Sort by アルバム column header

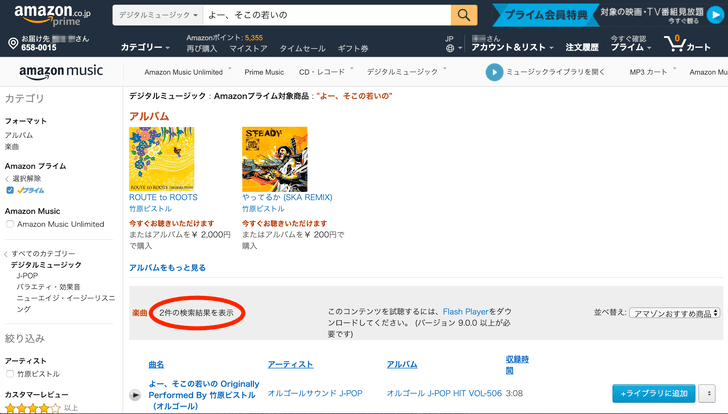402,365
